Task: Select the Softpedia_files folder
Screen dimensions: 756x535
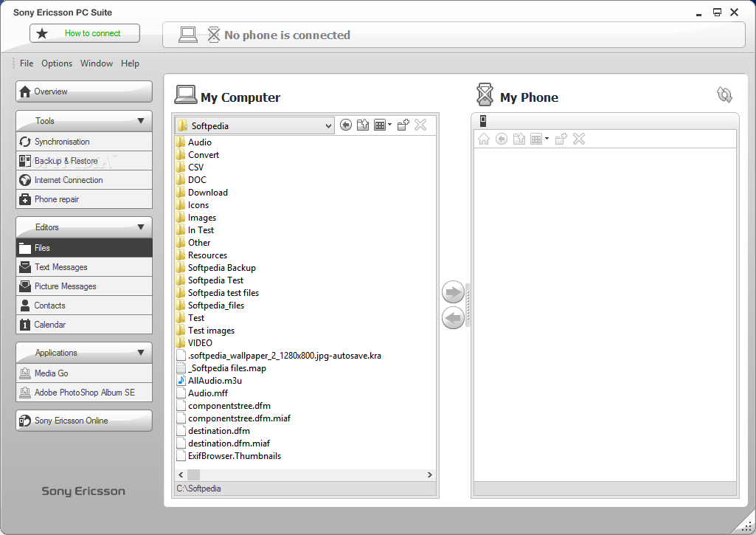Action: [x=210, y=306]
